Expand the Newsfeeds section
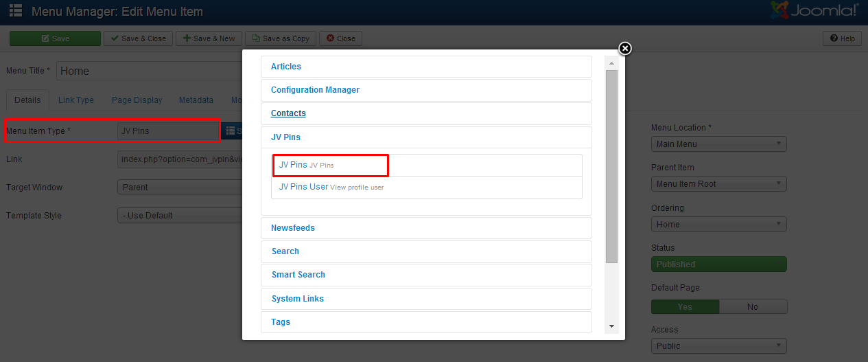 426,227
